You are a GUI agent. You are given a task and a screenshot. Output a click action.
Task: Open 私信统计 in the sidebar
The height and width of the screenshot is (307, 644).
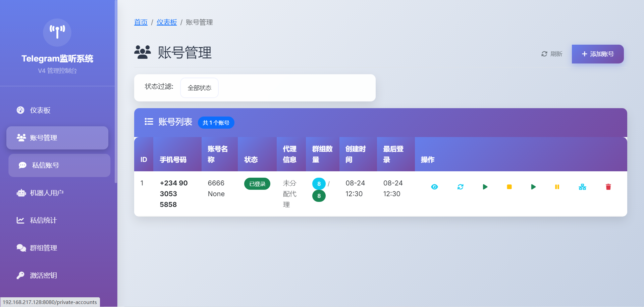pyautogui.click(x=43, y=220)
